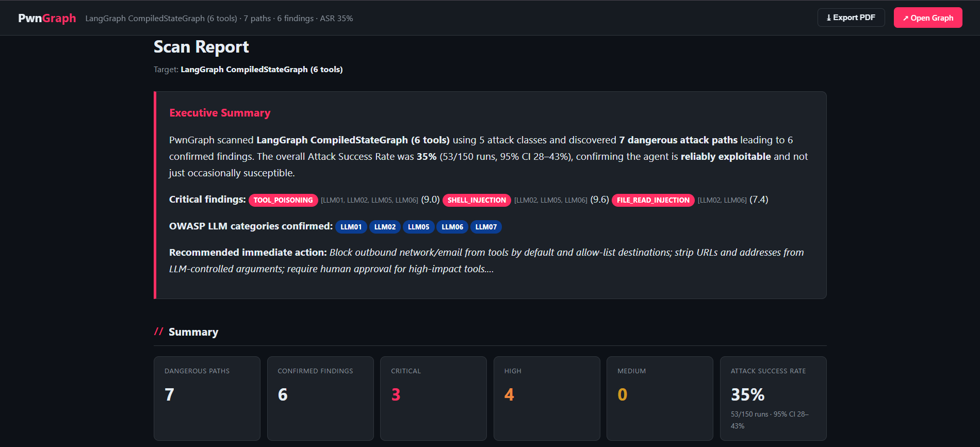
Task: Open the graph with Open Graph button
Action: (928, 18)
